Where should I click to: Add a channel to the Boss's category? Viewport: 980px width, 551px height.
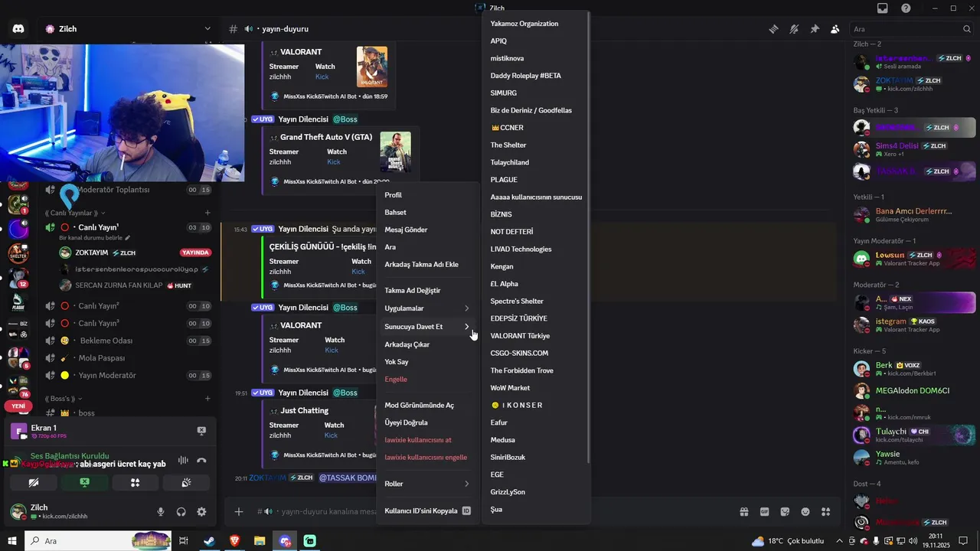click(x=207, y=399)
